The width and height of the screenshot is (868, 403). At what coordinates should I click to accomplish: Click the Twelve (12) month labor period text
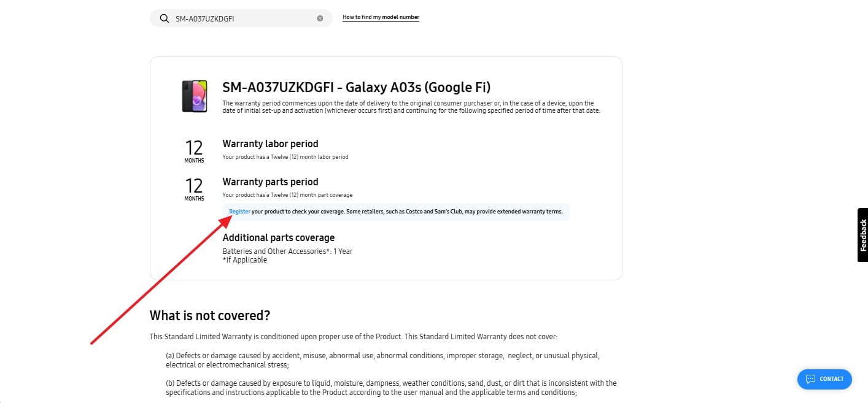click(285, 157)
